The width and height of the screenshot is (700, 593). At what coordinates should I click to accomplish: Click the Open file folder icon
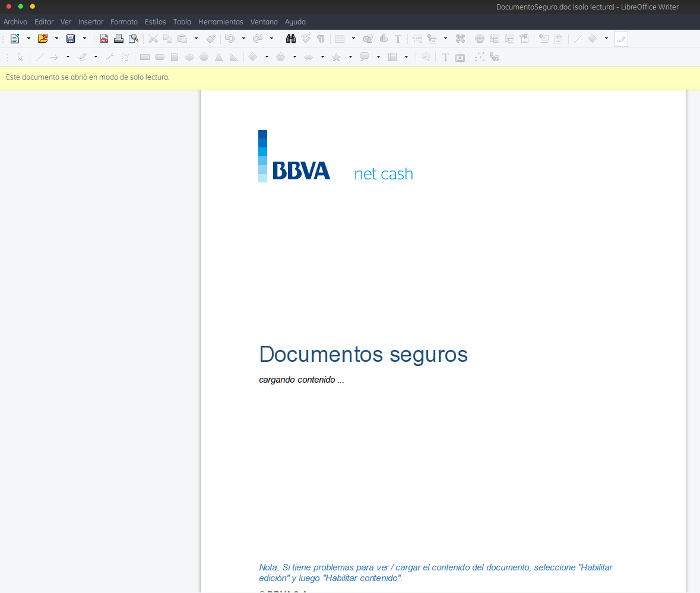[x=42, y=39]
